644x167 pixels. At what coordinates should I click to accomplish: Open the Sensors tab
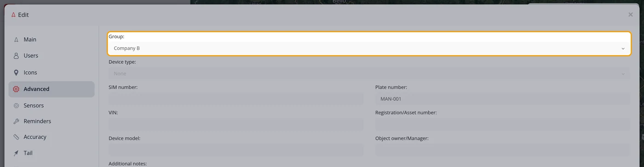click(52, 105)
